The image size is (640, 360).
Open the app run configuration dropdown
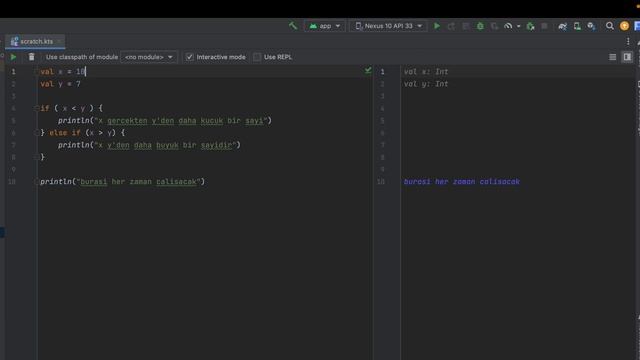tap(325, 26)
